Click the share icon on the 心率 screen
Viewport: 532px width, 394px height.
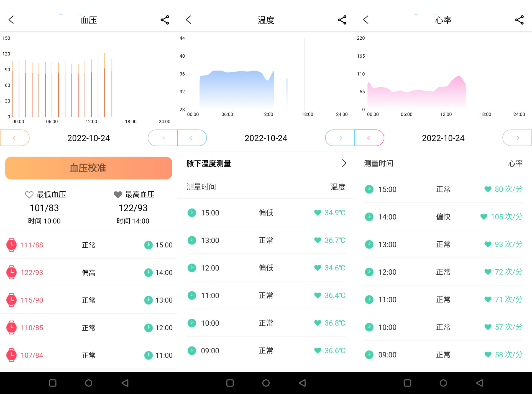[519, 20]
